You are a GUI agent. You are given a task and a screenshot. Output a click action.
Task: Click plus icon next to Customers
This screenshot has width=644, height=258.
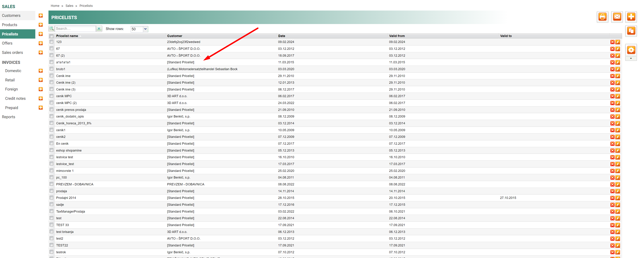pyautogui.click(x=41, y=15)
